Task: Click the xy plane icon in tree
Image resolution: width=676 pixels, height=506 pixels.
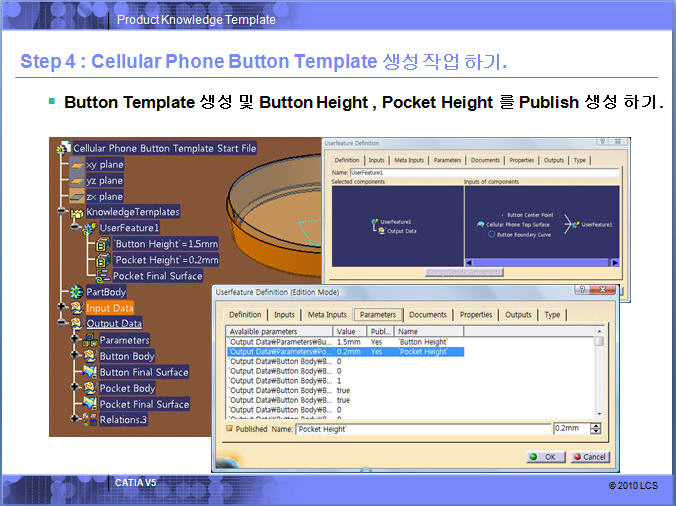Action: (x=75, y=164)
